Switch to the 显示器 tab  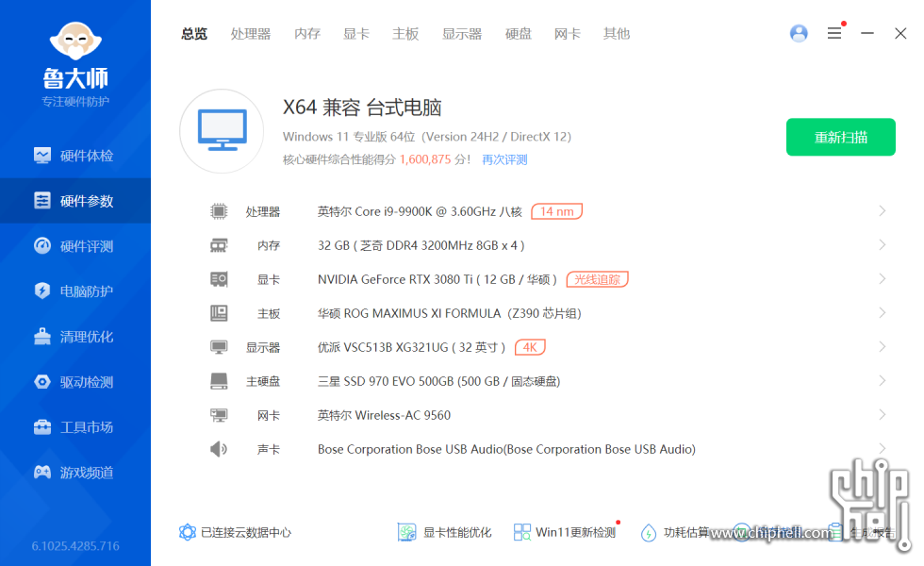click(x=462, y=34)
